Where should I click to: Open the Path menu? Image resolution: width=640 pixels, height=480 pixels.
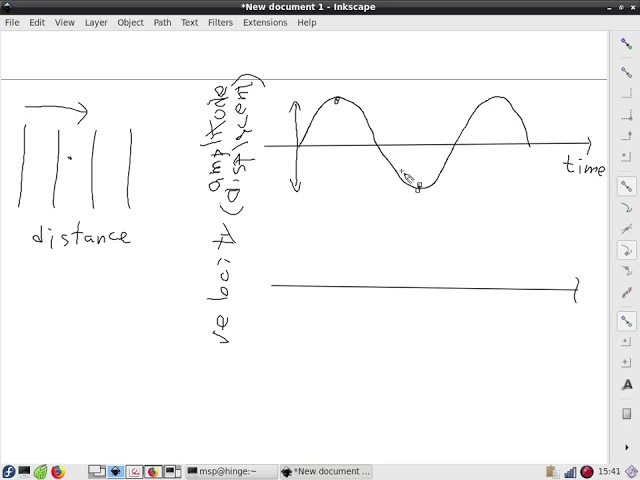click(x=162, y=22)
